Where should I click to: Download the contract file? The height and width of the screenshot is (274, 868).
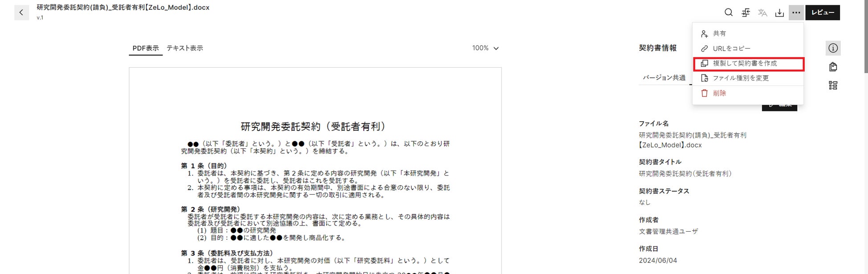point(779,12)
